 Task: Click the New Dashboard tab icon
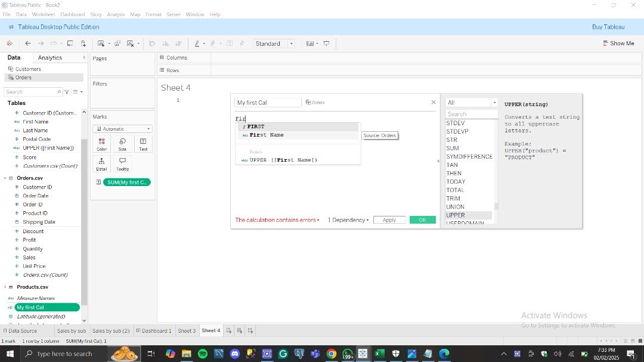[x=240, y=330]
